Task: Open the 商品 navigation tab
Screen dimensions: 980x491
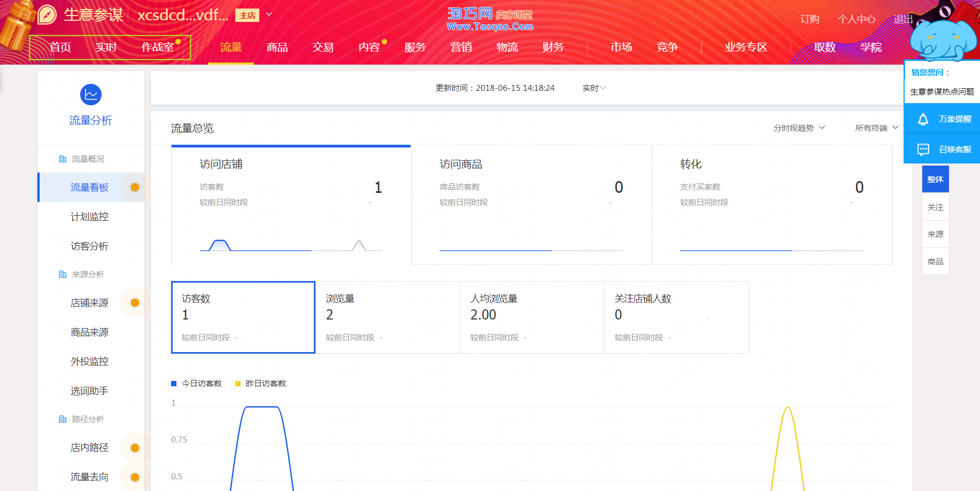Action: 277,47
